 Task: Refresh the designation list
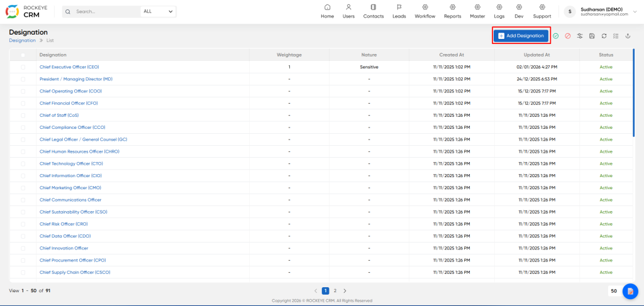click(x=604, y=36)
